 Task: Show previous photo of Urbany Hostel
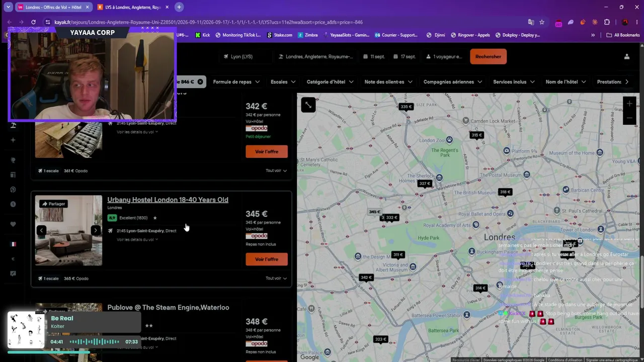click(x=42, y=230)
